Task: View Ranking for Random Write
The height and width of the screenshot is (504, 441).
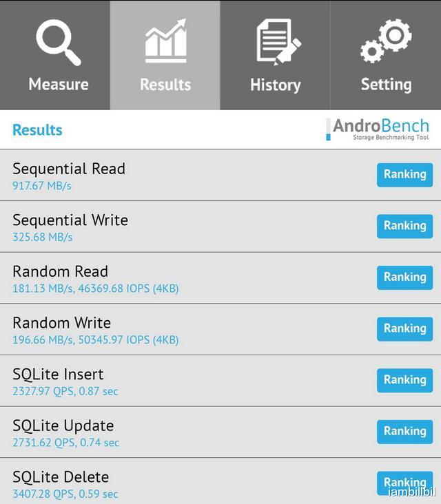Action: point(404,328)
